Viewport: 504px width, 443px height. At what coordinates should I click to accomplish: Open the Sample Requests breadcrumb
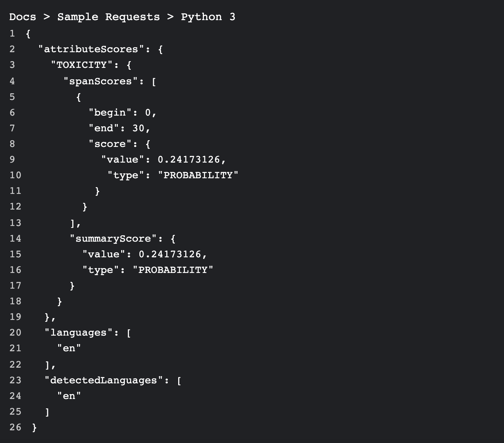108,17
